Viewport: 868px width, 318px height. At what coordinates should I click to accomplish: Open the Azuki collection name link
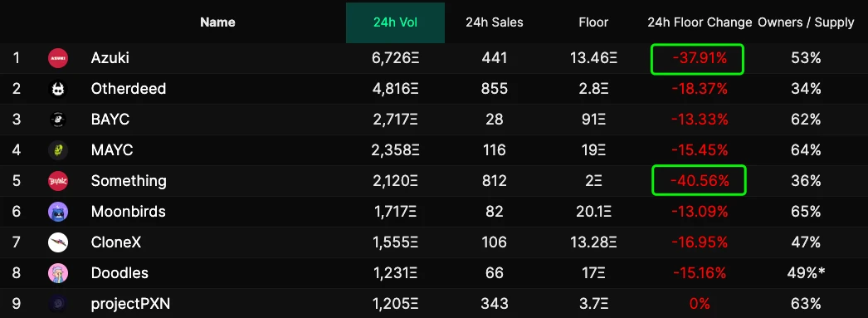click(x=110, y=57)
